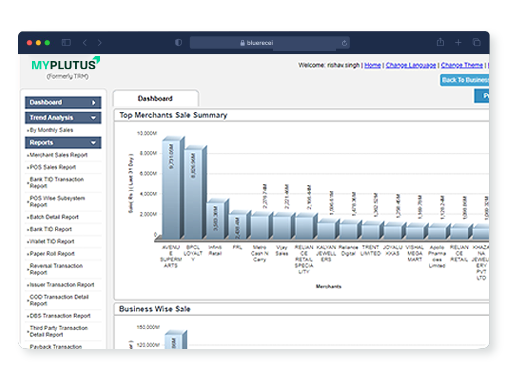The image size is (513, 386).
Task: Click the Welcome: rishav singh text
Action: click(x=329, y=65)
